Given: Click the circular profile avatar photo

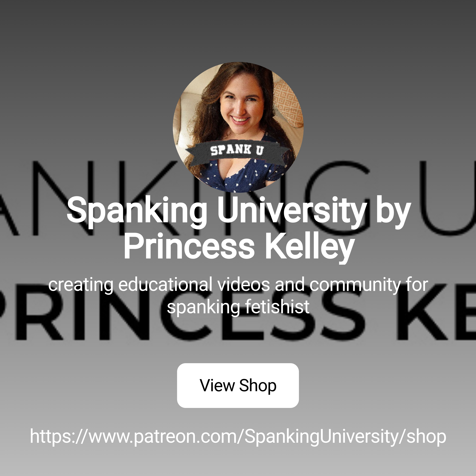Looking at the screenshot, I should point(238,127).
